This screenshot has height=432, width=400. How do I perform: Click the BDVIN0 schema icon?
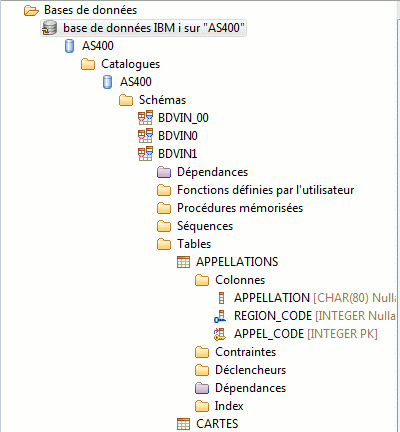click(x=145, y=136)
